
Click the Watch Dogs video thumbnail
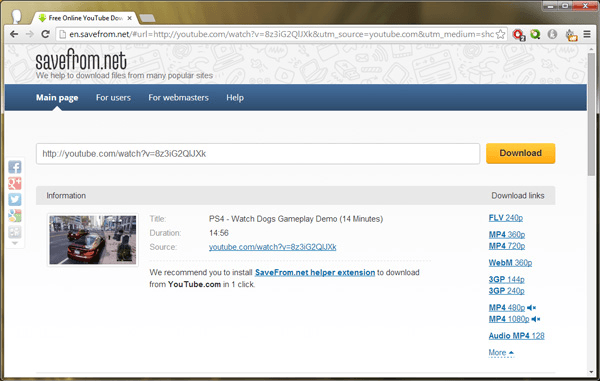[93, 240]
